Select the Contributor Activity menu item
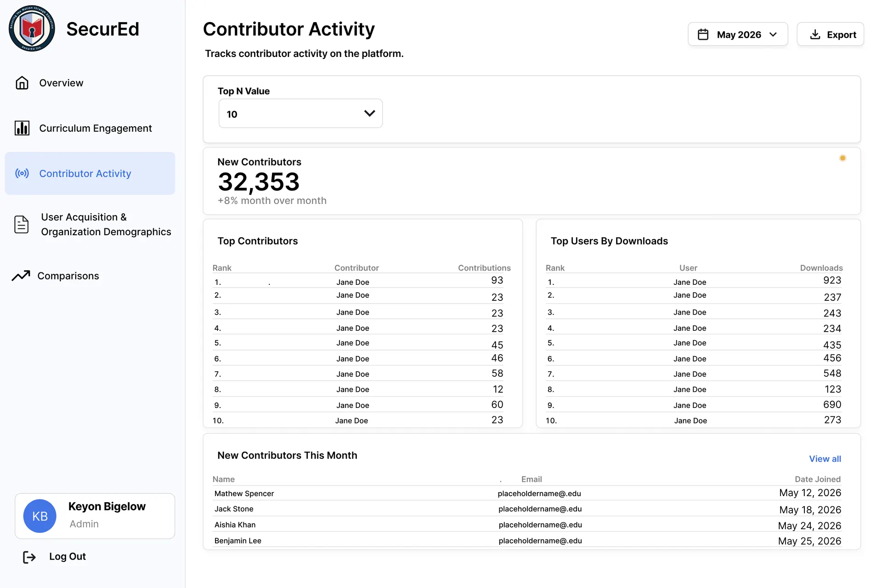The width and height of the screenshot is (882, 588). tap(90, 173)
